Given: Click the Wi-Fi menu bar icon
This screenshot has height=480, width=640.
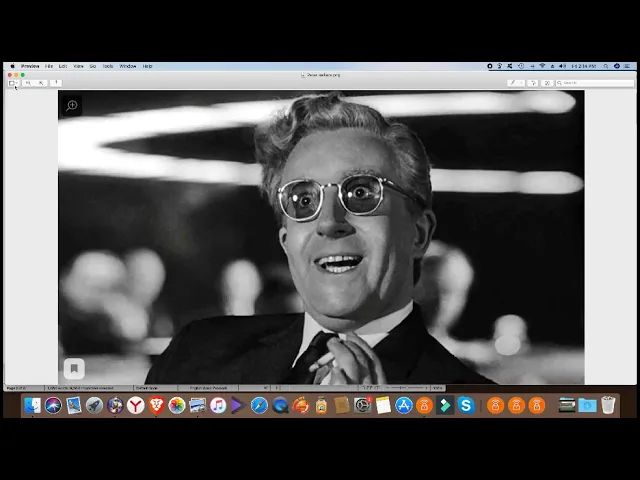Looking at the screenshot, I should tap(542, 66).
